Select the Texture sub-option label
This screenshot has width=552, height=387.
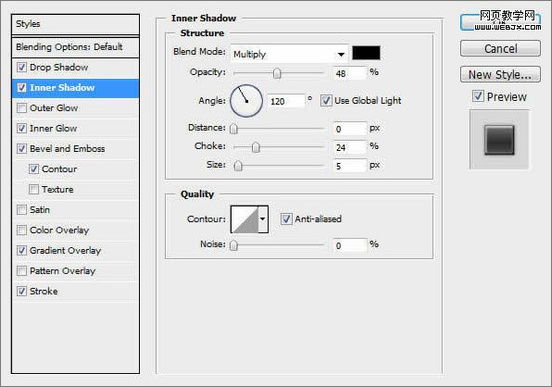coord(58,189)
